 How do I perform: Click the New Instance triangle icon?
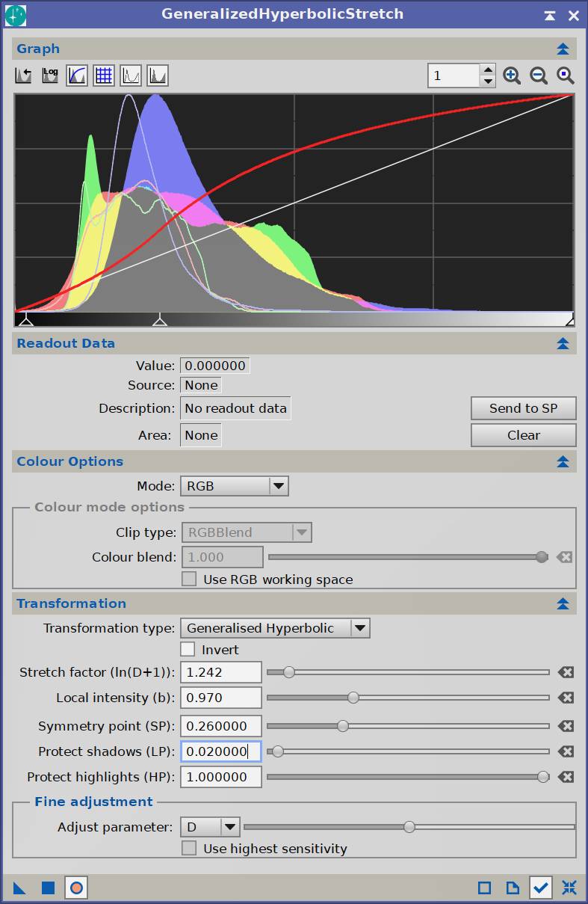click(20, 888)
